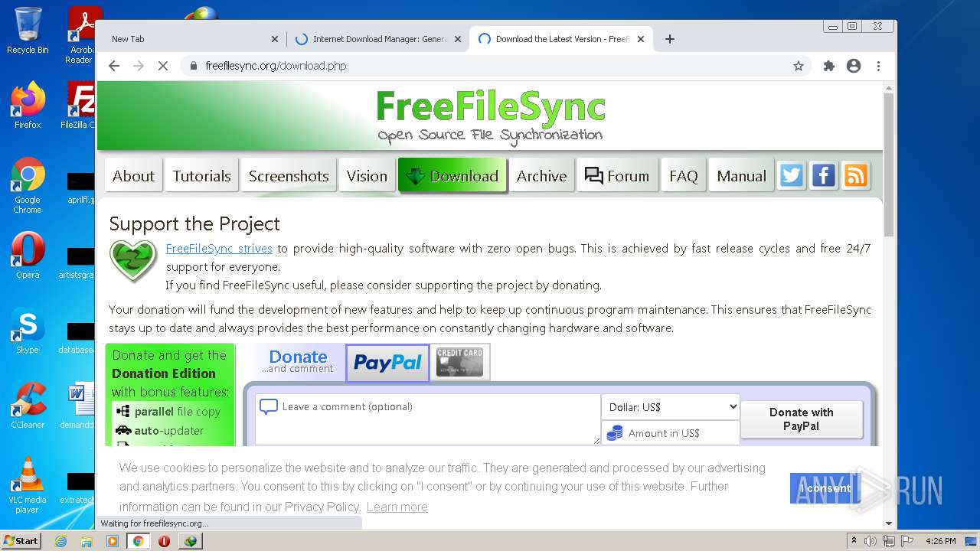
Task: Open Chrome three-dot menu
Action: click(x=879, y=66)
